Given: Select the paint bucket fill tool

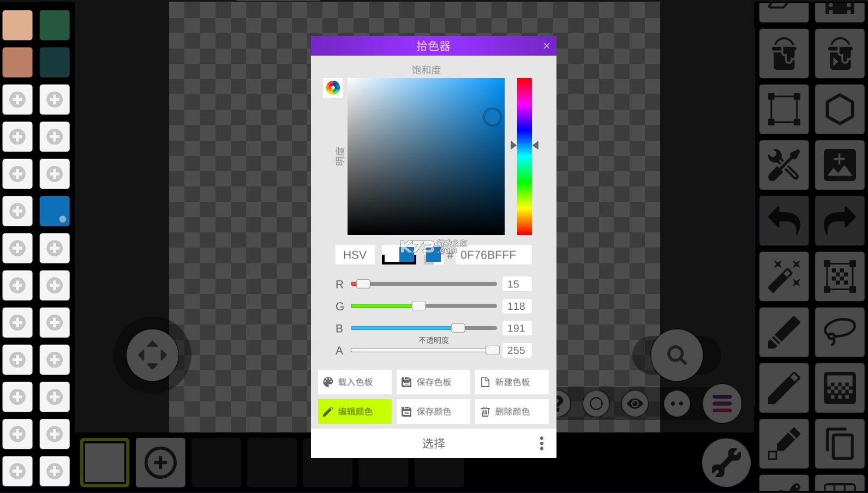Looking at the screenshot, I should (784, 53).
